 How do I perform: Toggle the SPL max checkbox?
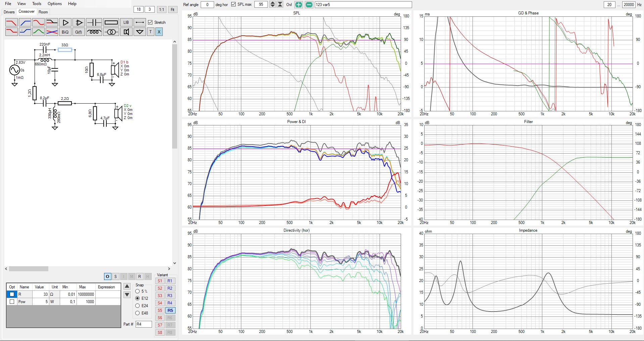pos(234,4)
